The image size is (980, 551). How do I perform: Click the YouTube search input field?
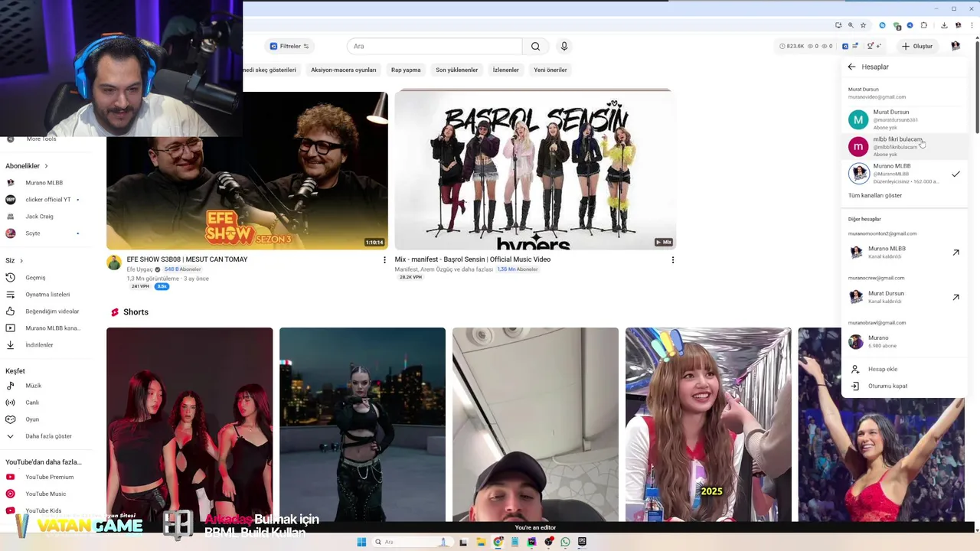tap(434, 46)
